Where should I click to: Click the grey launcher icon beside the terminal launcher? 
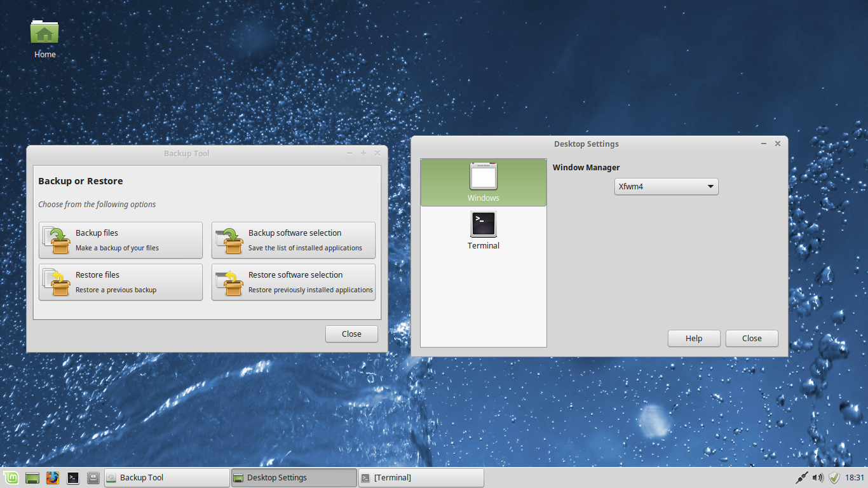click(x=93, y=478)
